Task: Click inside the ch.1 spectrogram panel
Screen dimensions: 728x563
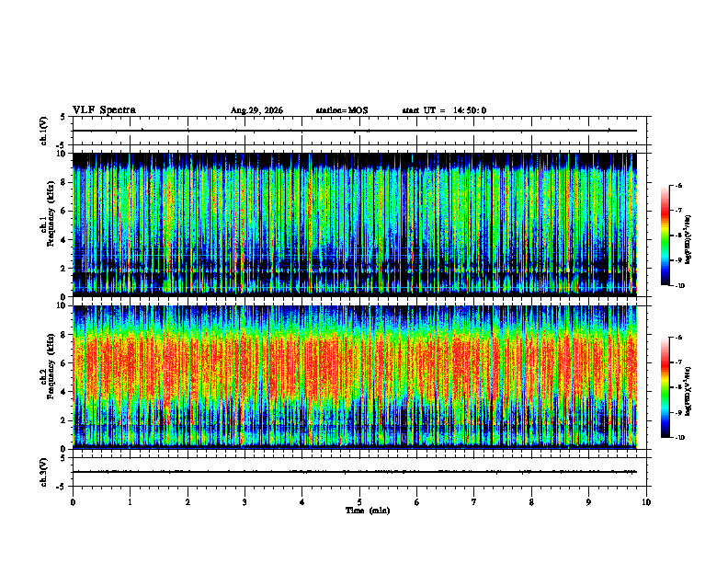Action: (355, 224)
